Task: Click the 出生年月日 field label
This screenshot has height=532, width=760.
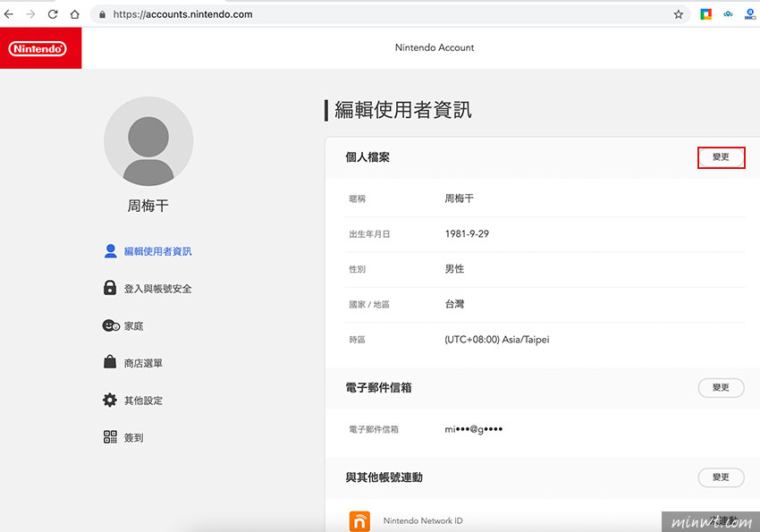Action: pos(369,234)
